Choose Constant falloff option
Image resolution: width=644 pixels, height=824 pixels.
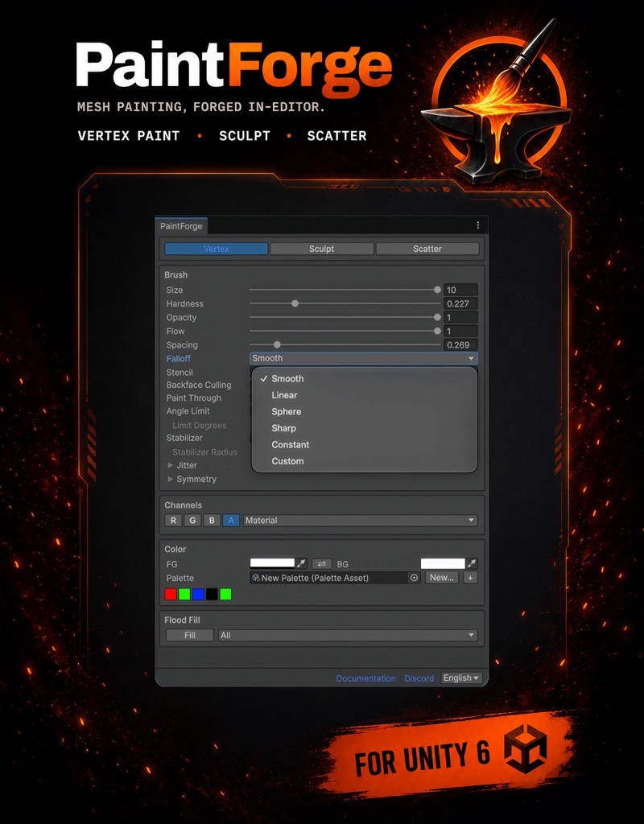(365, 444)
